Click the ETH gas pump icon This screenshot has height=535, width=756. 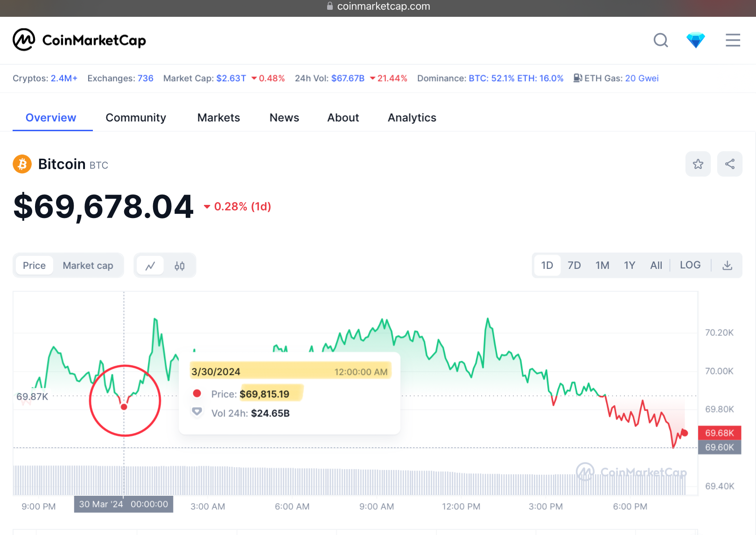(x=578, y=78)
